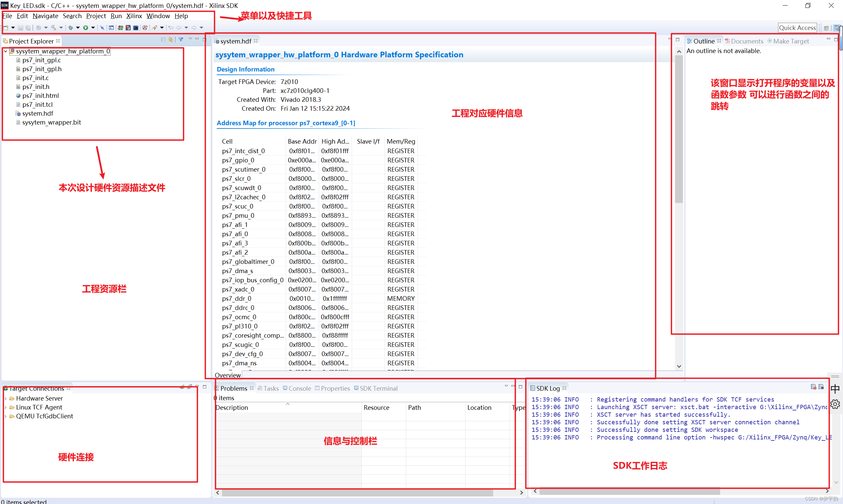Viewport: 843px width, 504px height.
Task: Open ps7_init.html in Project Explorer
Action: click(41, 96)
